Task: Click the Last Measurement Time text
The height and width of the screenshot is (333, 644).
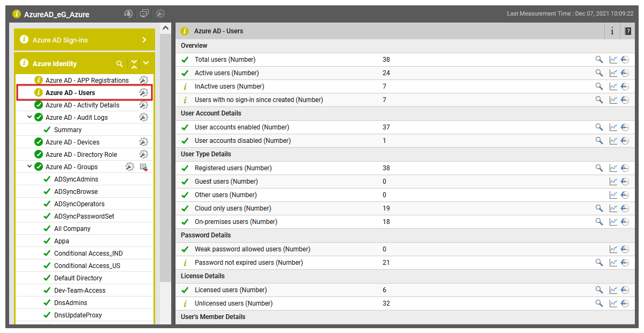Action: click(x=570, y=13)
